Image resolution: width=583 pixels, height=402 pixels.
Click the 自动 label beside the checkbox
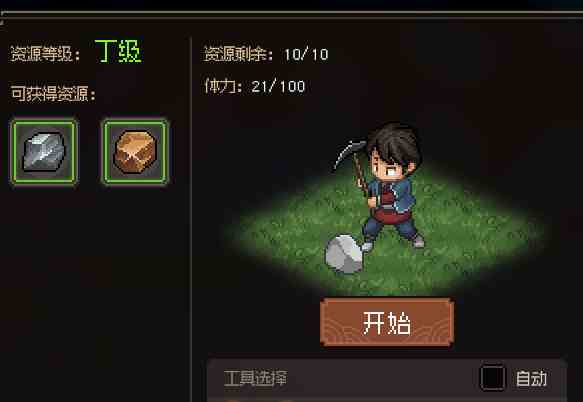coord(531,379)
